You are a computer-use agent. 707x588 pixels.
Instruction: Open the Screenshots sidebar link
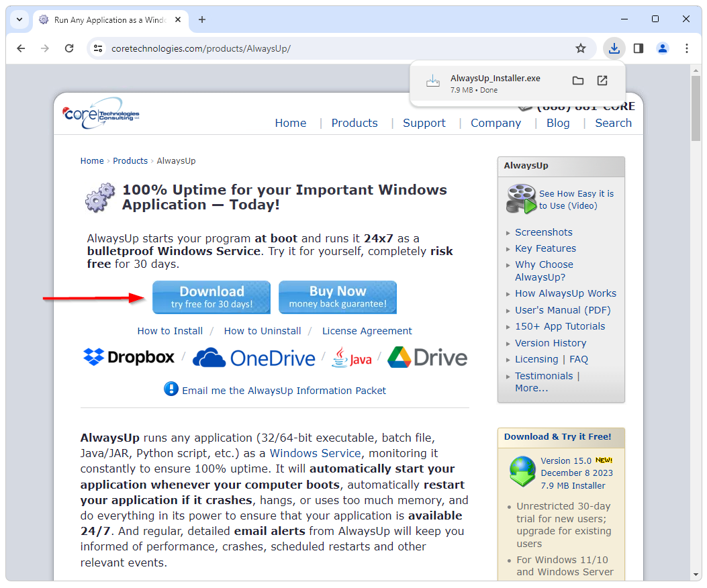pyautogui.click(x=544, y=232)
